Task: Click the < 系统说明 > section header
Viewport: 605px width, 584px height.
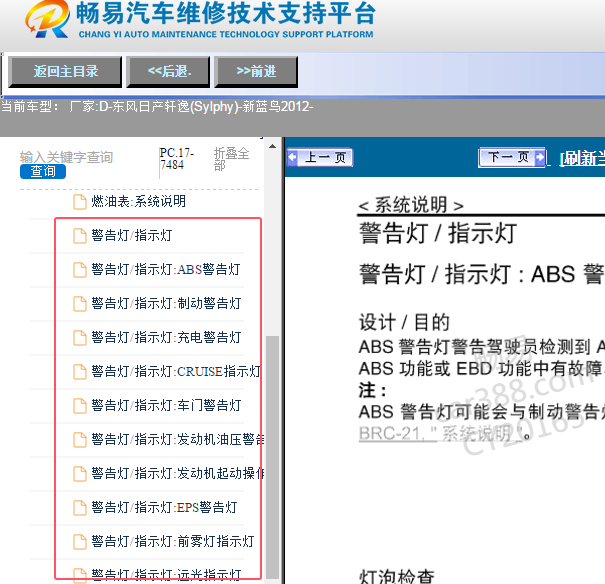Action: point(411,204)
